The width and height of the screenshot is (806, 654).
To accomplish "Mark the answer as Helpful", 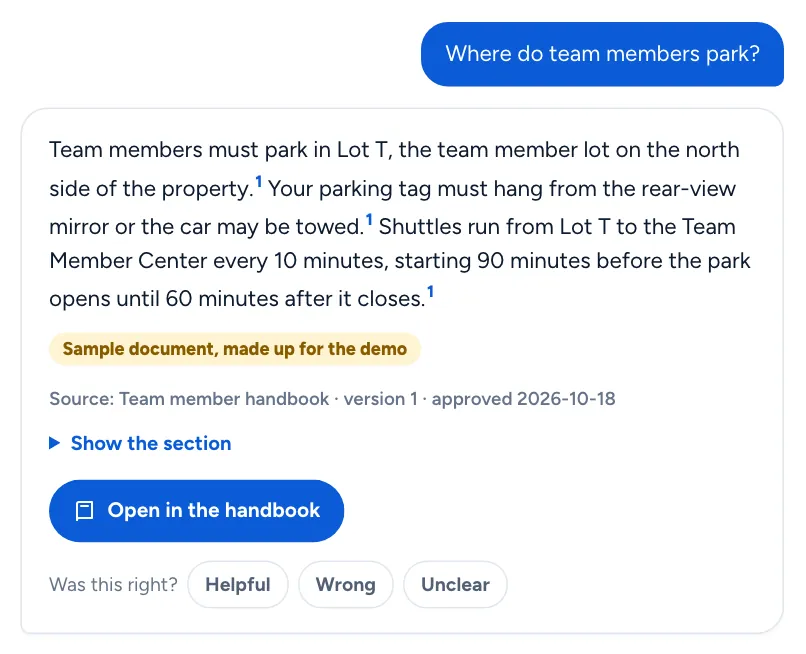I will (237, 585).
